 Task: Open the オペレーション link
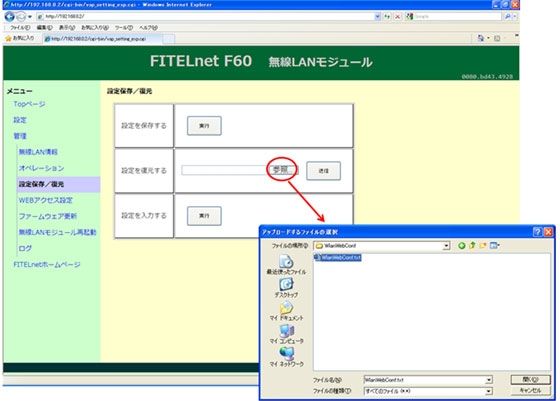41,168
